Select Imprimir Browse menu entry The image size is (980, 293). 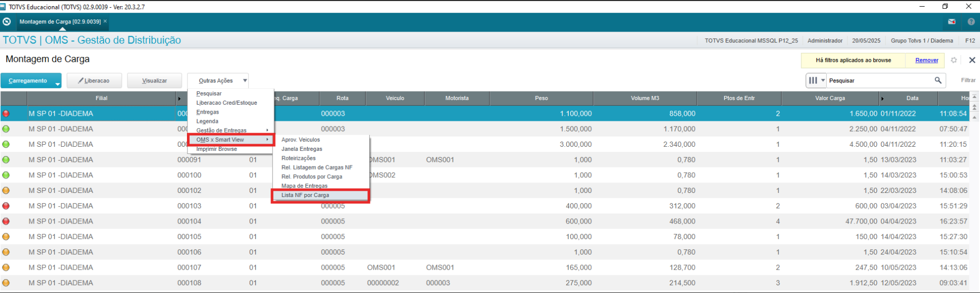(x=217, y=149)
